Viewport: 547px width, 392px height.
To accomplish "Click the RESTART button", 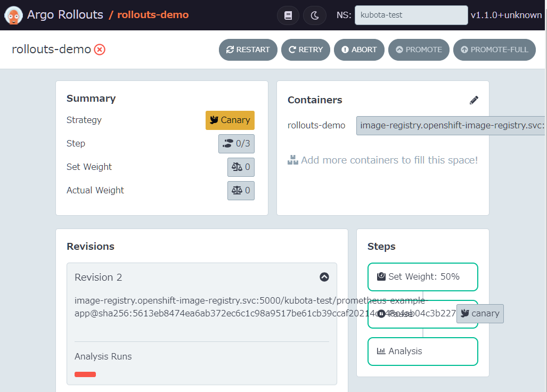I will (x=248, y=50).
